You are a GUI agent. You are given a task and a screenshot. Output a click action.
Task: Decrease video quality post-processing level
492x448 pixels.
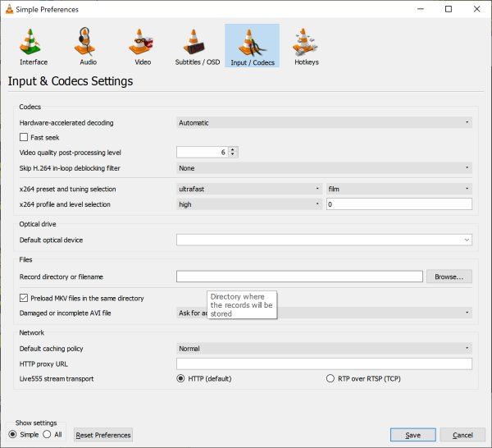click(x=233, y=155)
